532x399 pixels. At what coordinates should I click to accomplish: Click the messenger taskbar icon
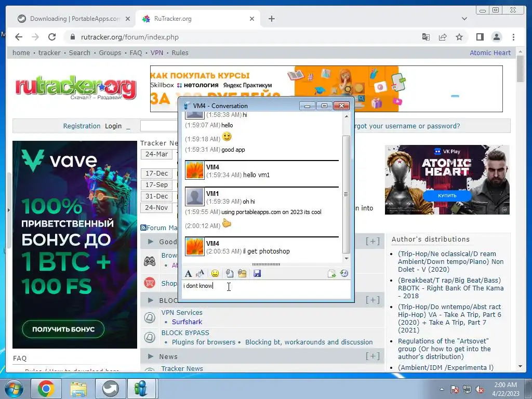click(x=141, y=388)
